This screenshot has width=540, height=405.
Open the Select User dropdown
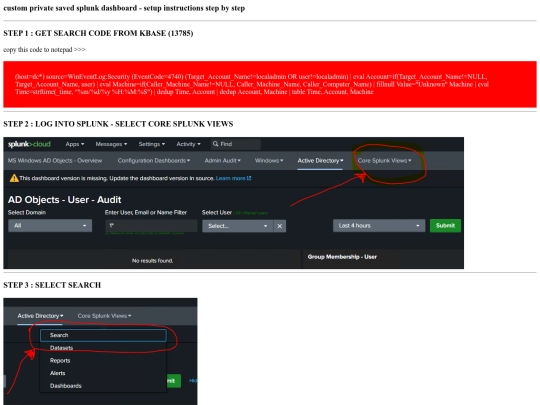(238, 226)
